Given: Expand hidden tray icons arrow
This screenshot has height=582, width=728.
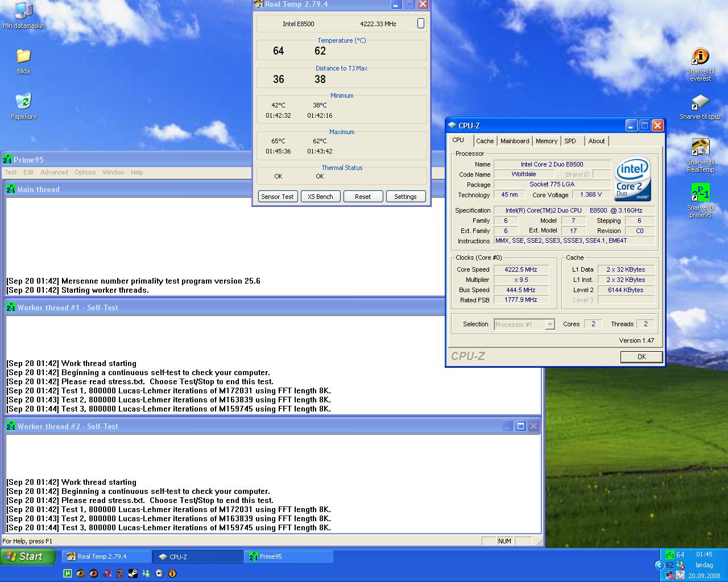Looking at the screenshot, I should pyautogui.click(x=659, y=565).
